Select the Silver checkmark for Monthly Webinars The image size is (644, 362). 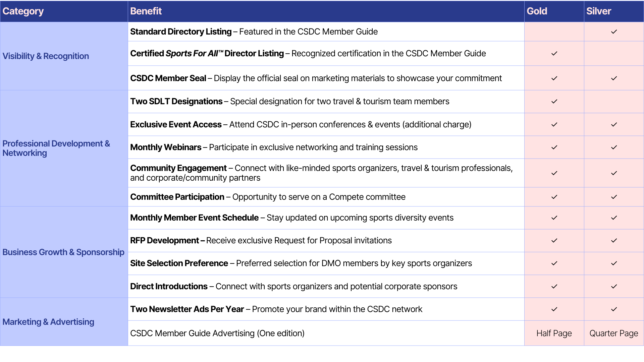[x=614, y=147]
